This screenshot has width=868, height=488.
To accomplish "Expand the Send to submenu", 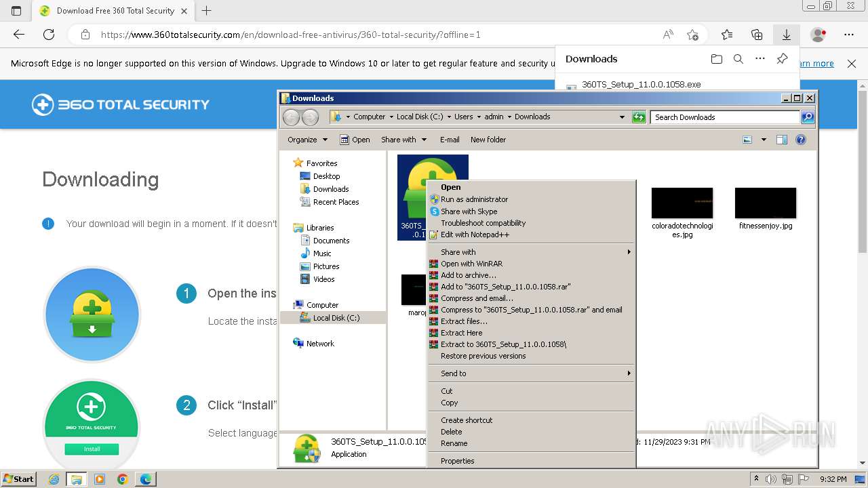I will tap(532, 373).
